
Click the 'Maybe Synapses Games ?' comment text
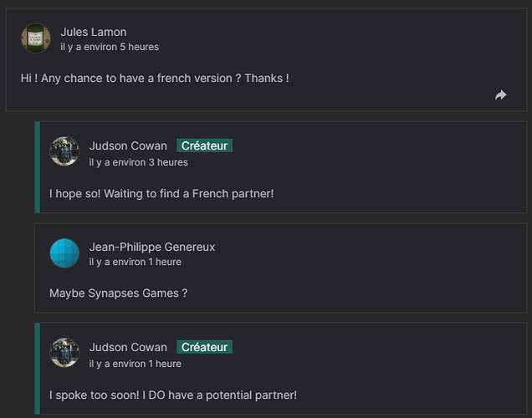coord(119,293)
